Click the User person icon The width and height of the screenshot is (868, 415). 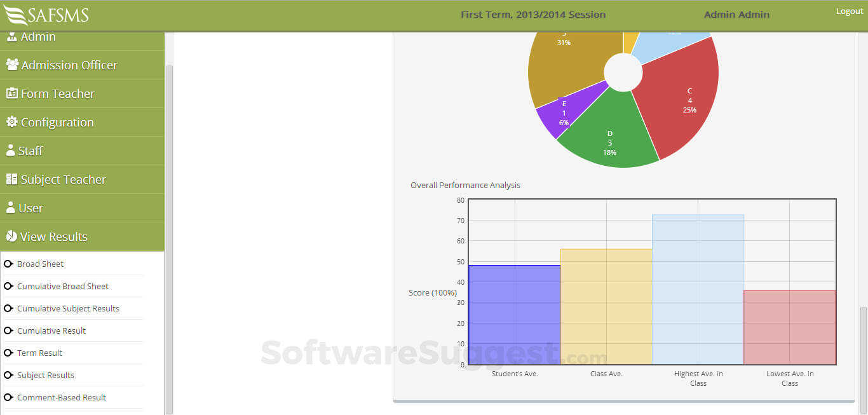coord(10,207)
